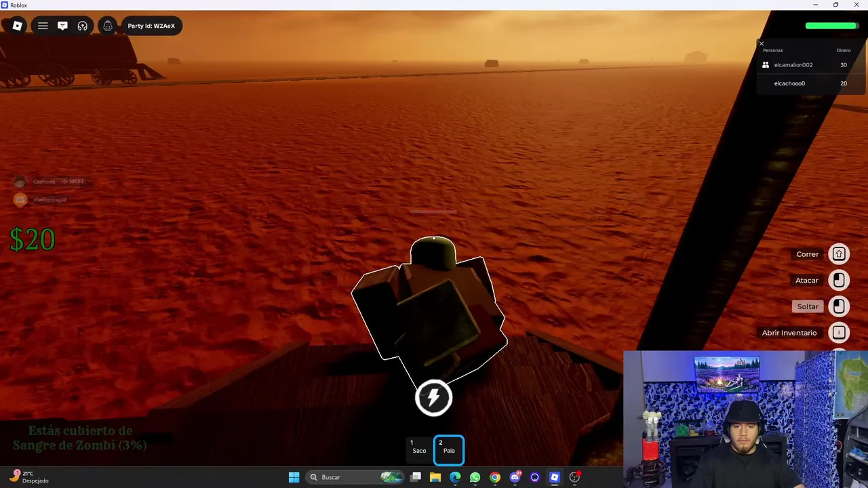Select player elcamalion002 in leaderboard
Screen dimensions: 868x488
(x=793, y=65)
